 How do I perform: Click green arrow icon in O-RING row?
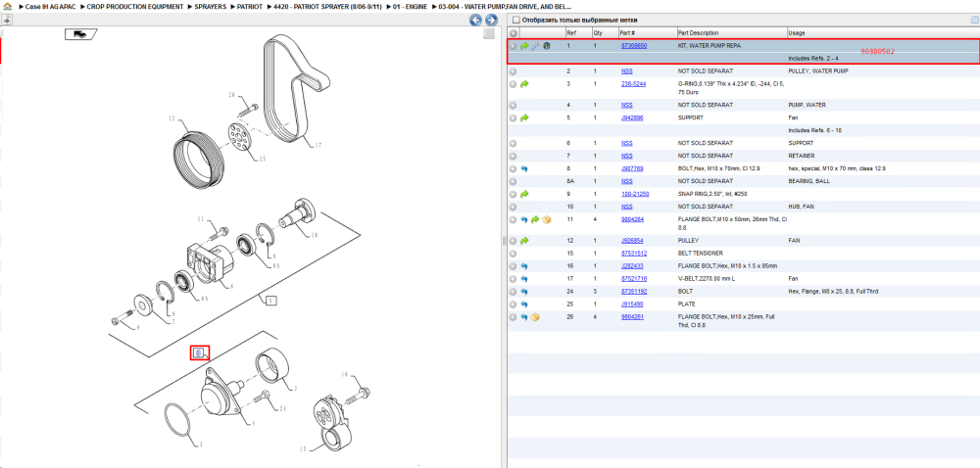524,83
